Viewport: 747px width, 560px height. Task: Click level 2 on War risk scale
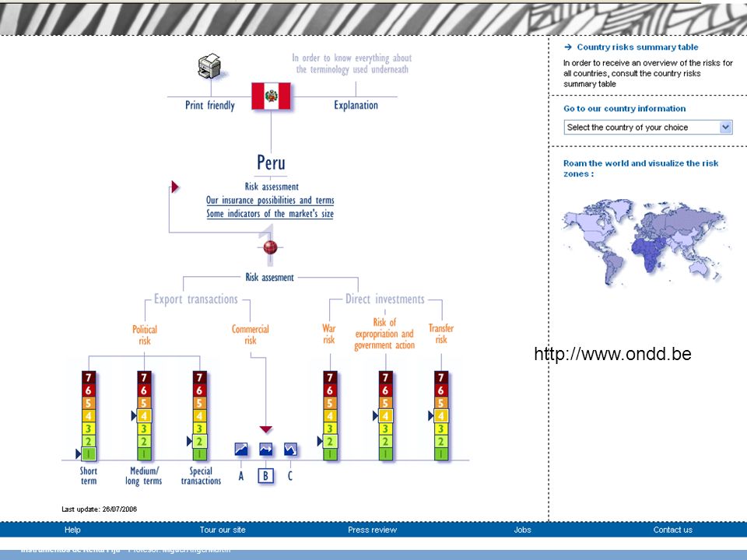(x=330, y=442)
